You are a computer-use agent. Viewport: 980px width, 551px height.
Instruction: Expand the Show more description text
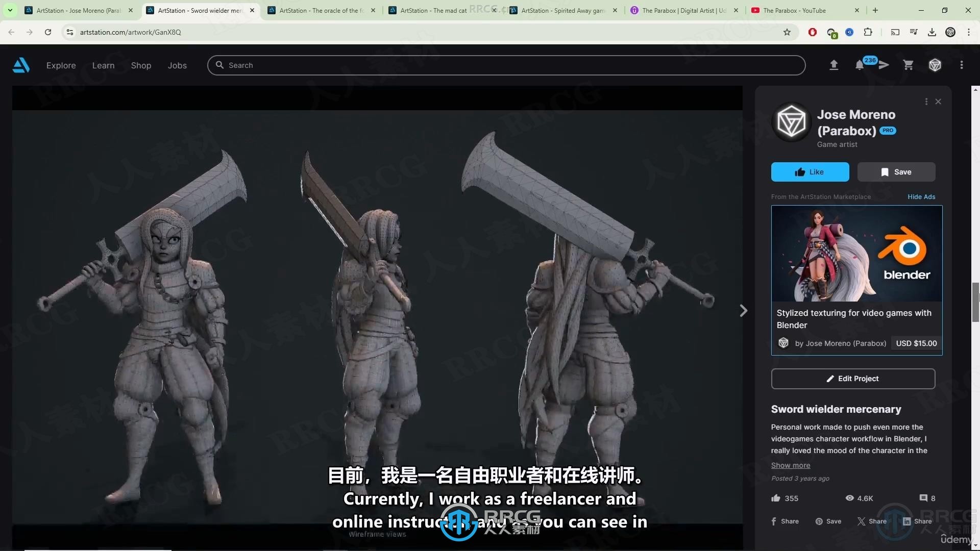pyautogui.click(x=790, y=464)
